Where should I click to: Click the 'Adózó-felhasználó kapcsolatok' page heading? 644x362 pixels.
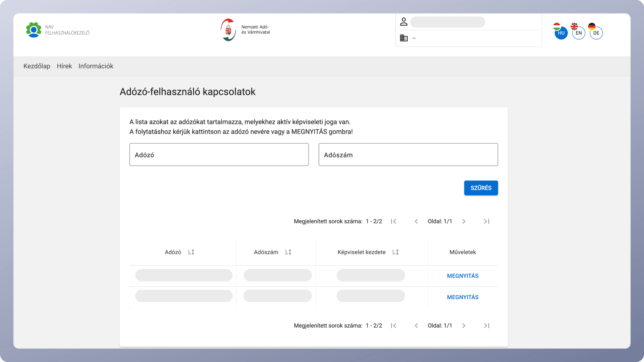tap(187, 92)
